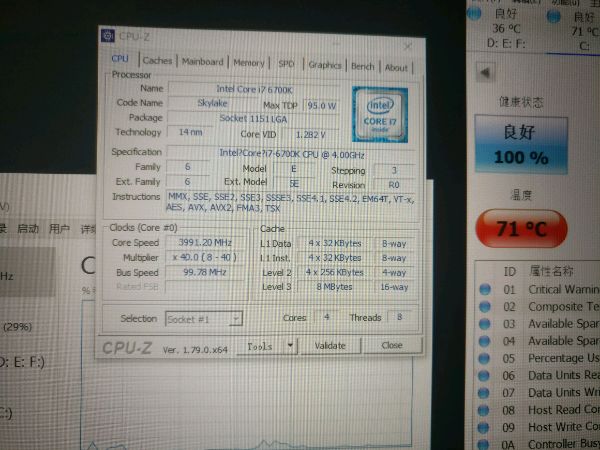The height and width of the screenshot is (450, 600).
Task: Click the Intel Core i7 logo badge
Action: [x=380, y=114]
